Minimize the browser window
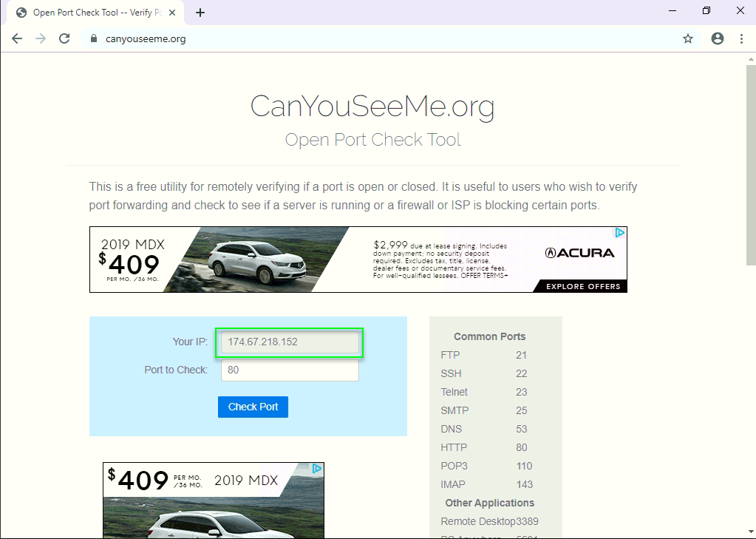Image resolution: width=756 pixels, height=539 pixels. point(672,10)
